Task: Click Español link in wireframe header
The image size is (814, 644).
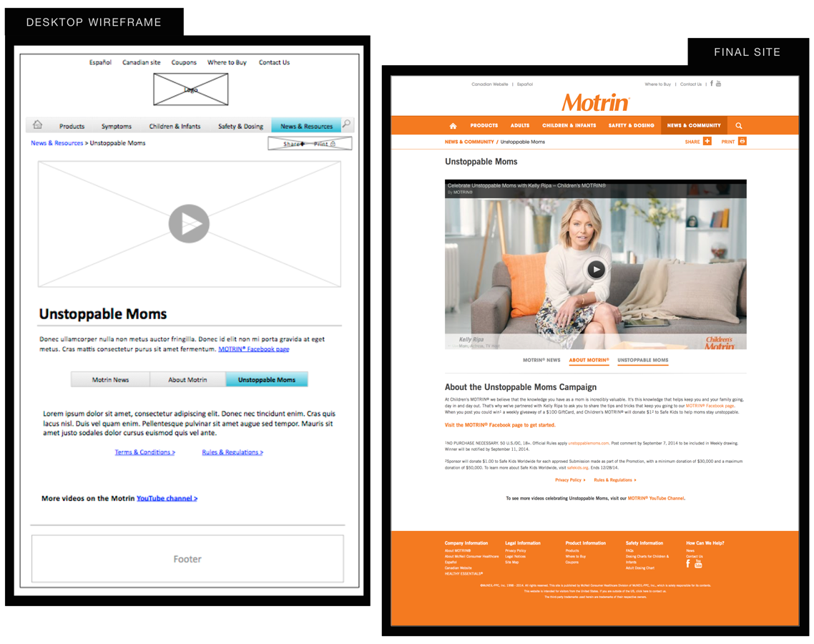Action: click(x=100, y=62)
